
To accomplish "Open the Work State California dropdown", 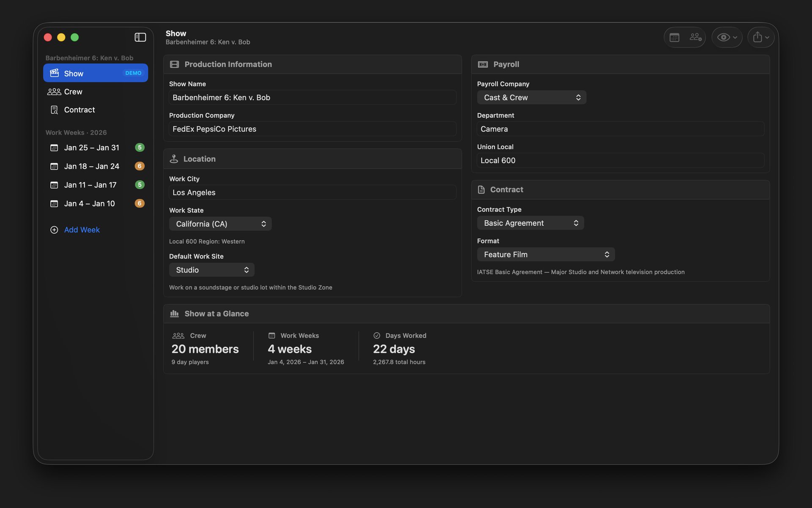I will click(220, 224).
